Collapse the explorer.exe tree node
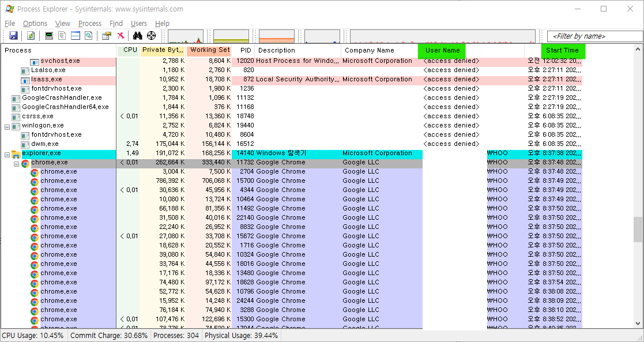Image resolution: width=644 pixels, height=342 pixels. 7,155
